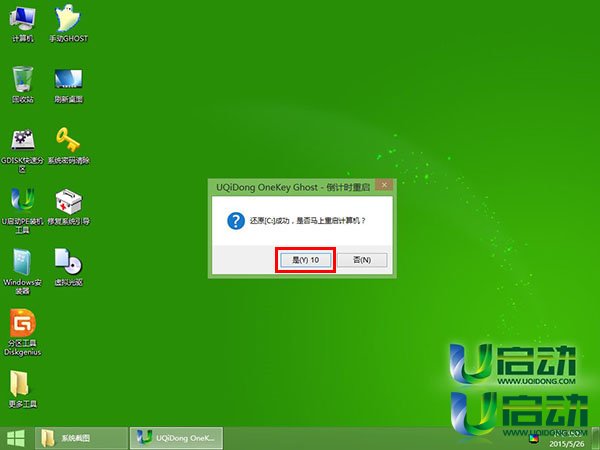600x450 pixels.
Task: Click the UQiDong OneKey Ghost title bar
Action: 293,187
